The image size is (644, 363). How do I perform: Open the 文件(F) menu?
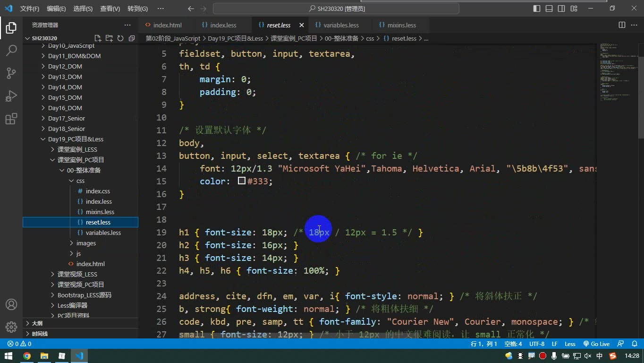pyautogui.click(x=30, y=9)
